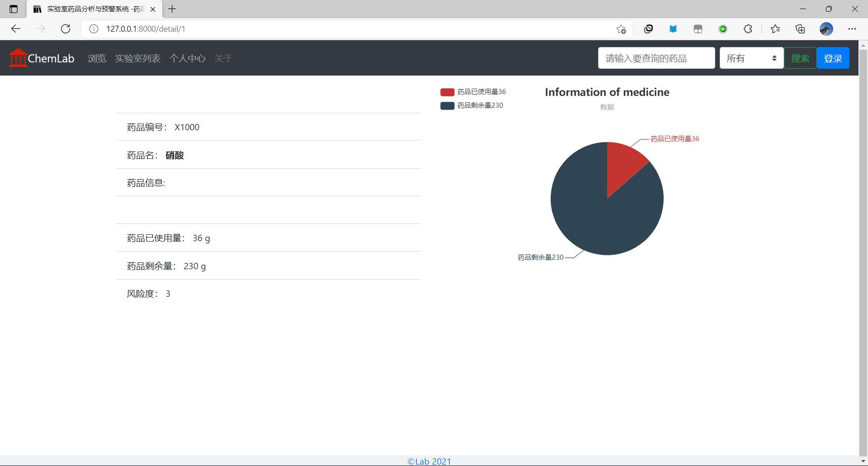Screen dimensions: 868x466
Task: Open a new browser tab
Action: [172, 9]
